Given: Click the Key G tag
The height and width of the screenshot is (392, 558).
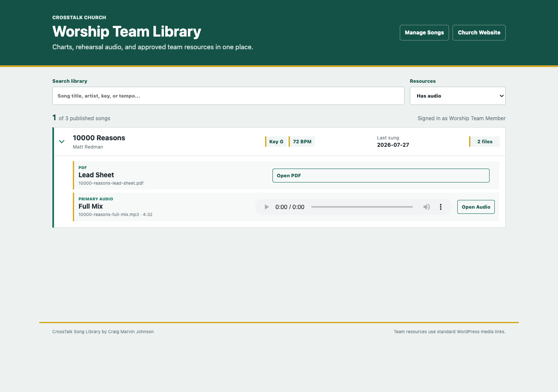Looking at the screenshot, I should (x=276, y=142).
